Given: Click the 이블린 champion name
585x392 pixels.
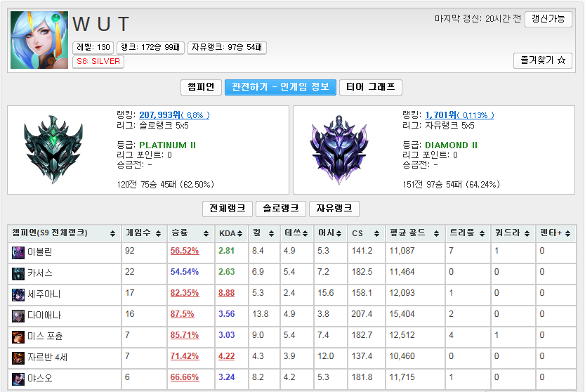Looking at the screenshot, I should [40, 252].
